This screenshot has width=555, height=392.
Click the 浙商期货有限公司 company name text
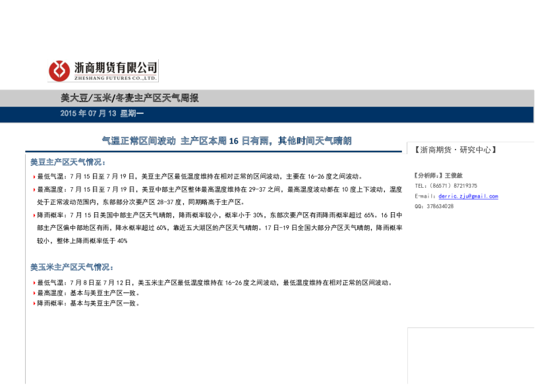tap(115, 67)
